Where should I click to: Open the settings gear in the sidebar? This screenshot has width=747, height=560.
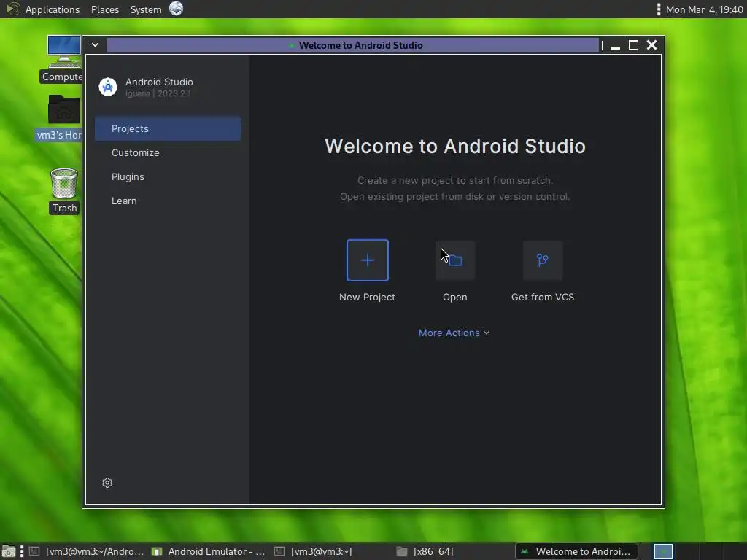[107, 483]
